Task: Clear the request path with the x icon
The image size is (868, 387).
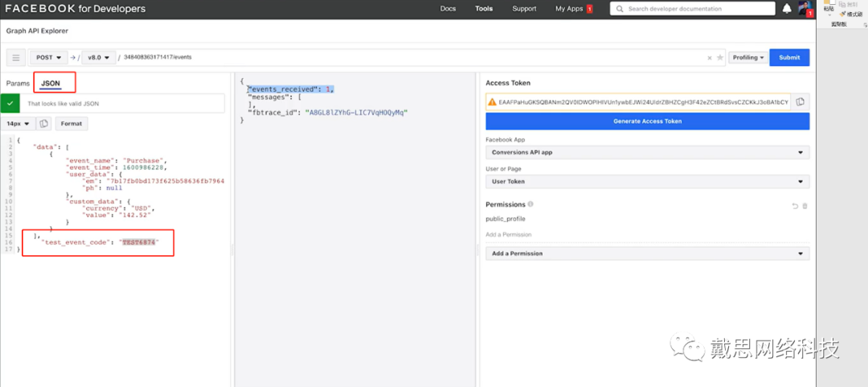Action: (x=710, y=58)
